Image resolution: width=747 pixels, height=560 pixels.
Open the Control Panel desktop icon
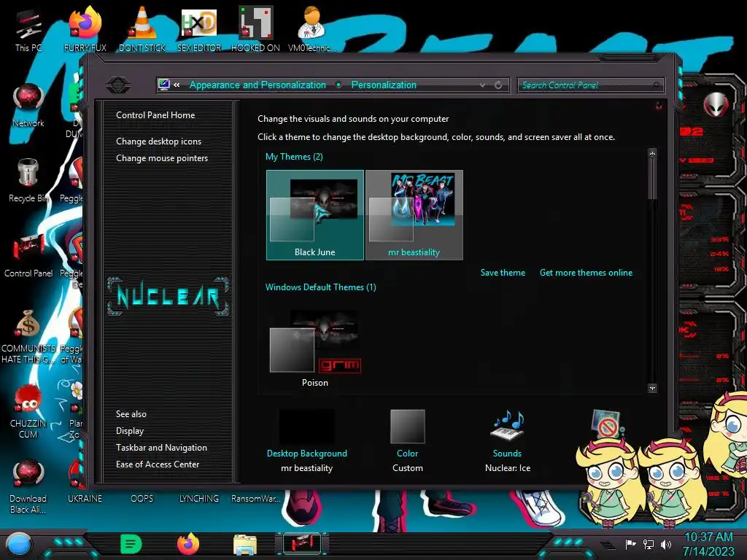(x=28, y=255)
